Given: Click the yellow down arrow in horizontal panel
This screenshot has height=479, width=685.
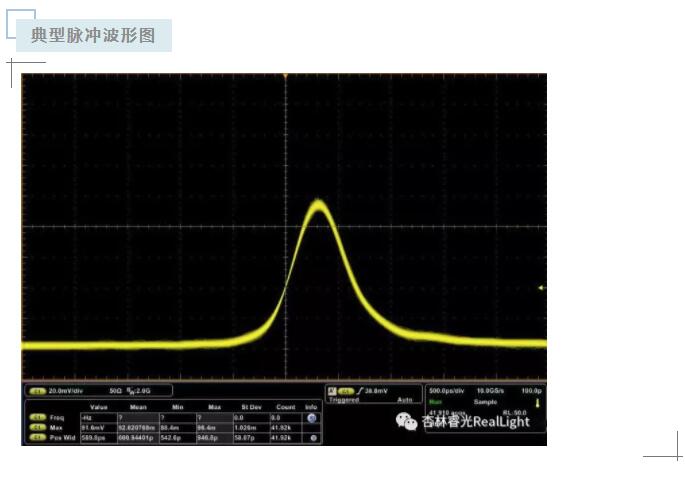Looking at the screenshot, I should 537,403.
